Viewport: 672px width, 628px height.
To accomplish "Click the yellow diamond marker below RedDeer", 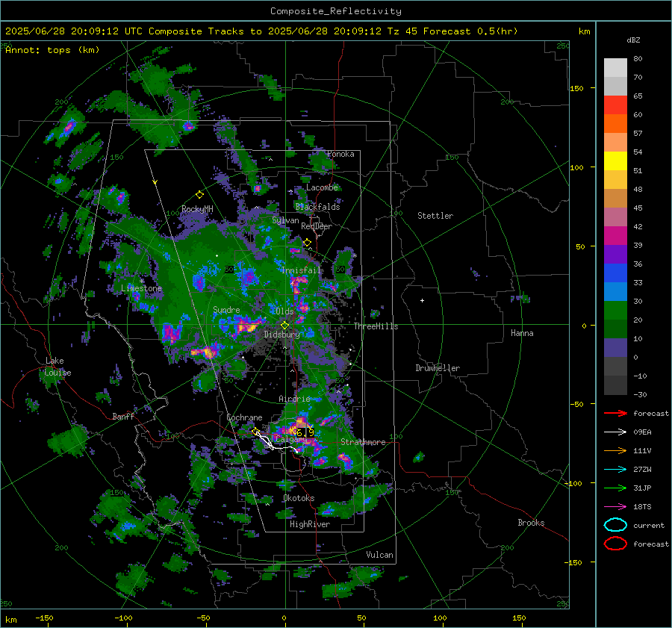I will tap(308, 243).
